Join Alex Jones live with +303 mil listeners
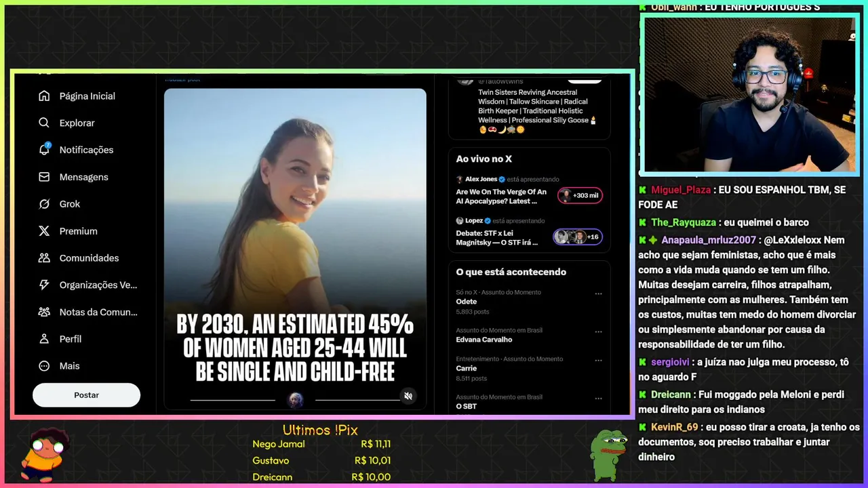Screen dimensions: 868x488 pos(580,196)
